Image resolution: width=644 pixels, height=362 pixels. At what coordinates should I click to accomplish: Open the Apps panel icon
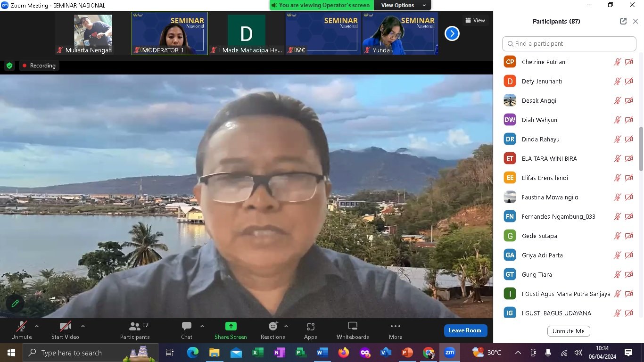(x=310, y=330)
